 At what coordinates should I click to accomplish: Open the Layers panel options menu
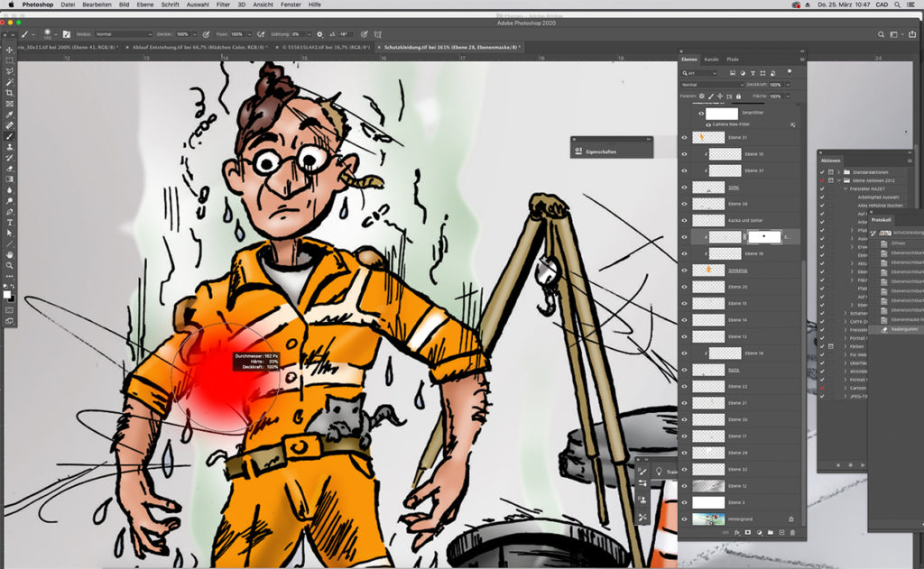click(x=802, y=60)
